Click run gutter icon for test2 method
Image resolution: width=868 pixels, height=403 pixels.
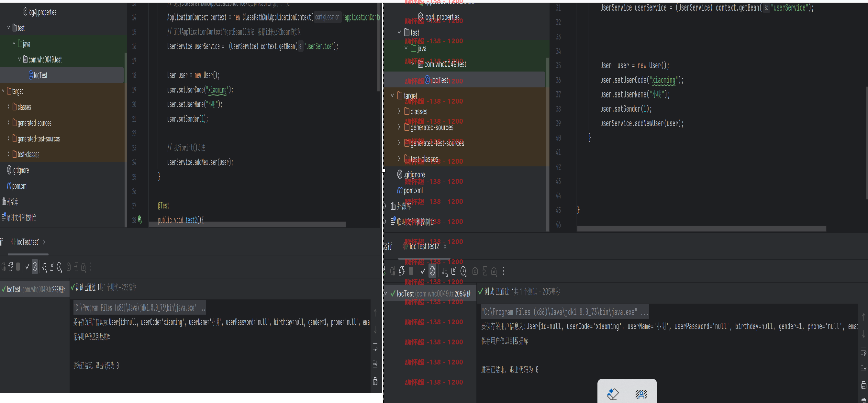[140, 220]
